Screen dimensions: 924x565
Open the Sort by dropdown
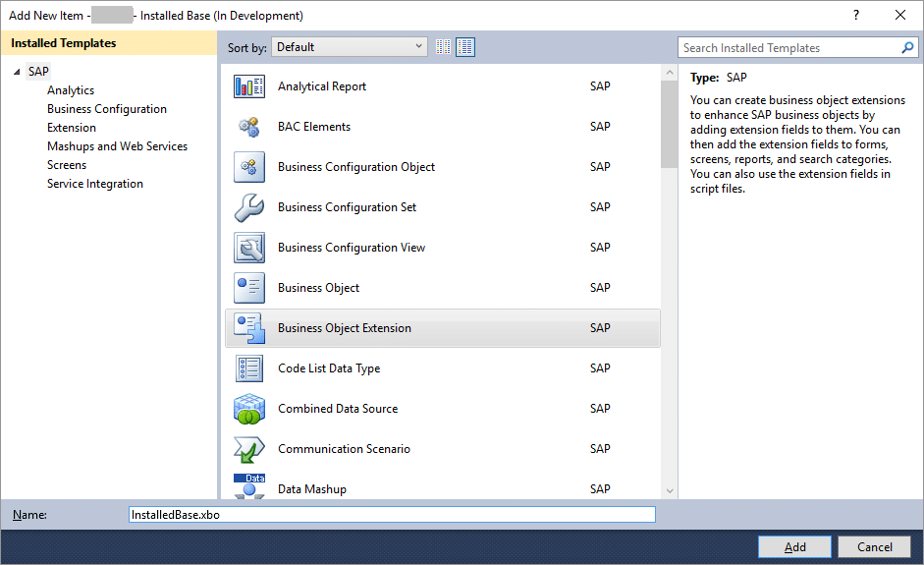pos(350,47)
